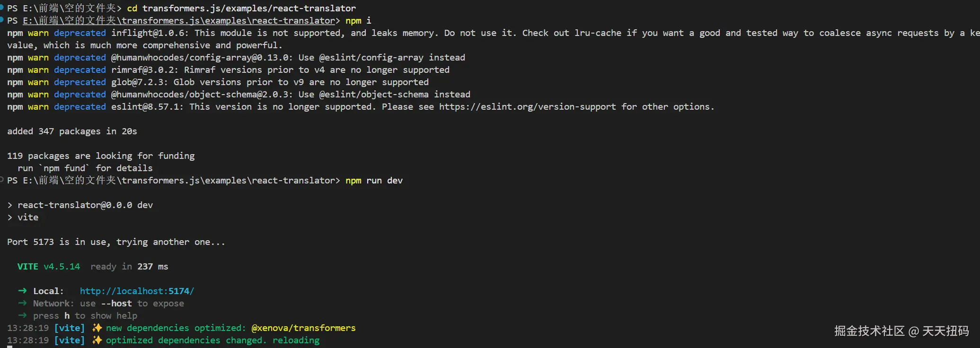Click the arrow icon before Network
The image size is (980, 348).
22,304
